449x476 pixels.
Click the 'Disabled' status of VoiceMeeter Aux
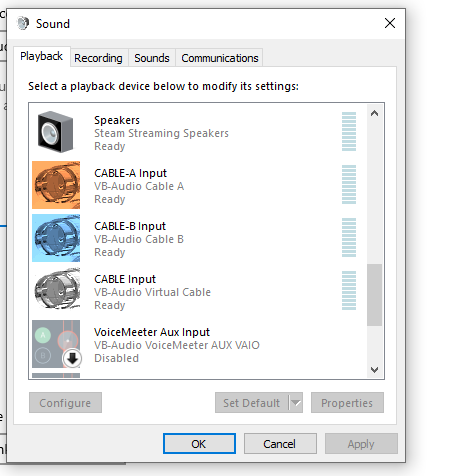coord(116,358)
